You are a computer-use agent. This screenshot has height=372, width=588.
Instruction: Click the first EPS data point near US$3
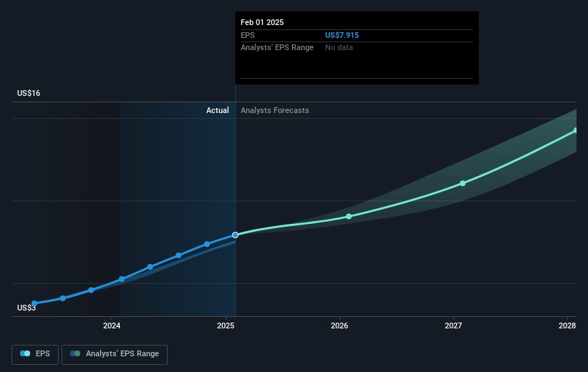(x=34, y=303)
